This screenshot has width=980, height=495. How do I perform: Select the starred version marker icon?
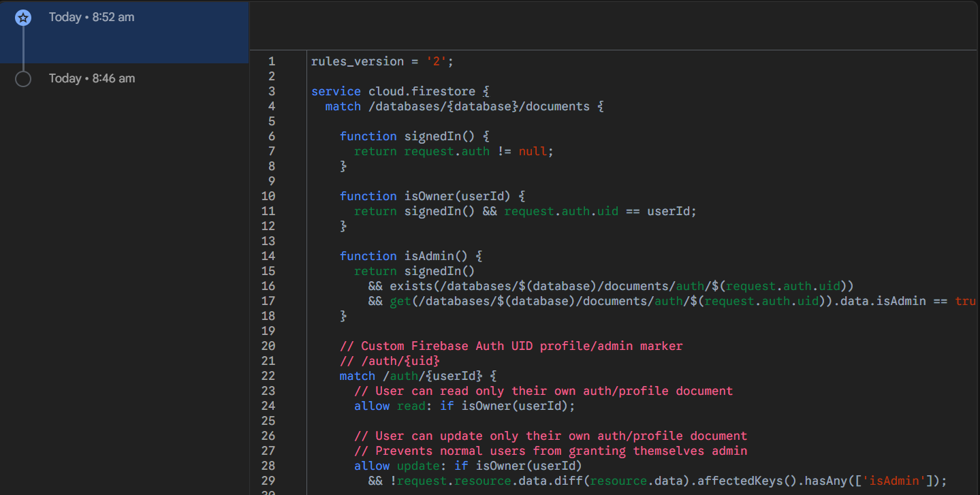pos(23,18)
